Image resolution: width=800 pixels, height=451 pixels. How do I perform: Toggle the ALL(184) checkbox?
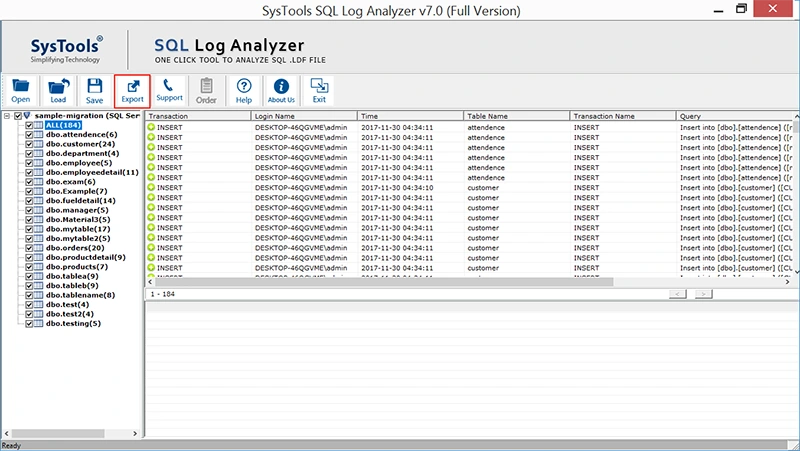29,125
